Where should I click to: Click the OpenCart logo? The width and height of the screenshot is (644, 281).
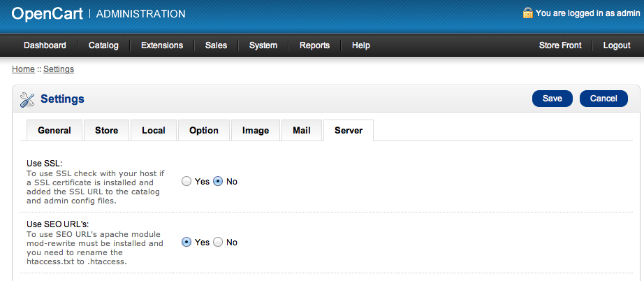pyautogui.click(x=47, y=13)
